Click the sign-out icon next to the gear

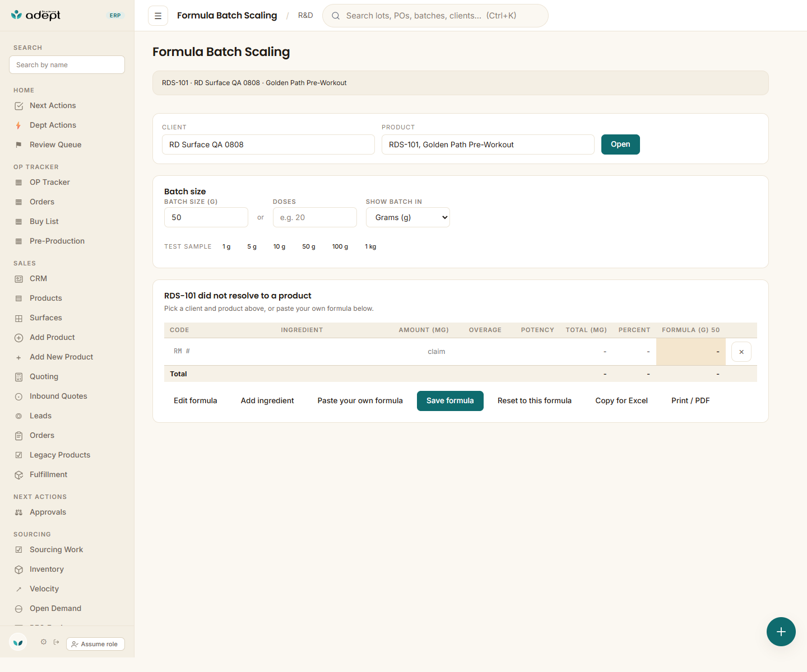pos(56,642)
